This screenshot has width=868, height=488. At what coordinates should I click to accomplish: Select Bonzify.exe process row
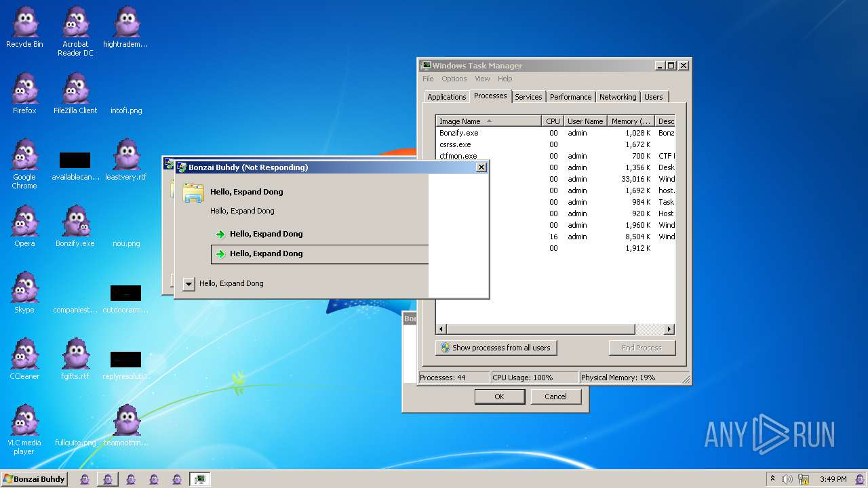[x=555, y=133]
